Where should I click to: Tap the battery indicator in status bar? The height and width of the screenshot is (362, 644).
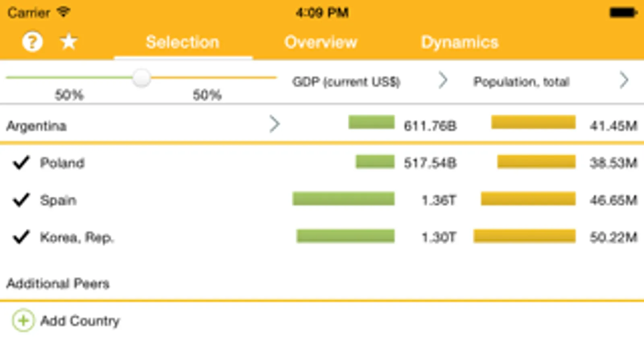click(x=623, y=13)
